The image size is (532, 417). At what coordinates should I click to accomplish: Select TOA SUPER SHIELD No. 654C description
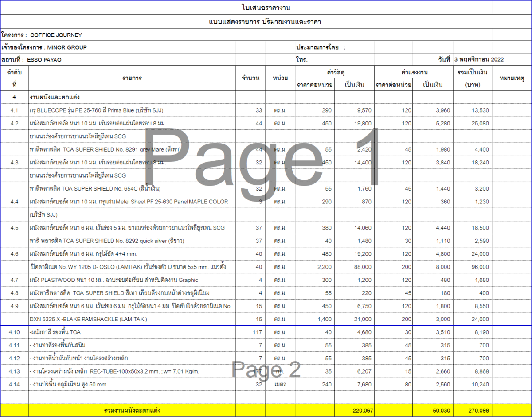click(x=132, y=189)
